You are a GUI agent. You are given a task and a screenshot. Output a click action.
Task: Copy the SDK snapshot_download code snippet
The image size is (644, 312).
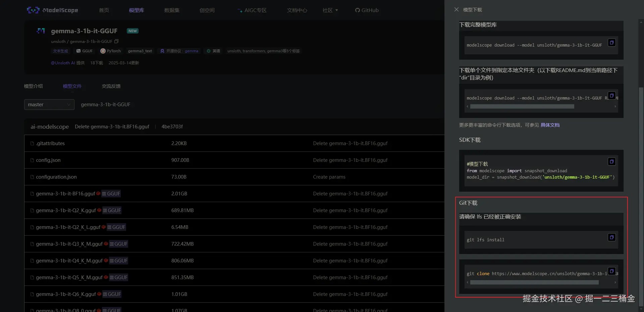612,162
